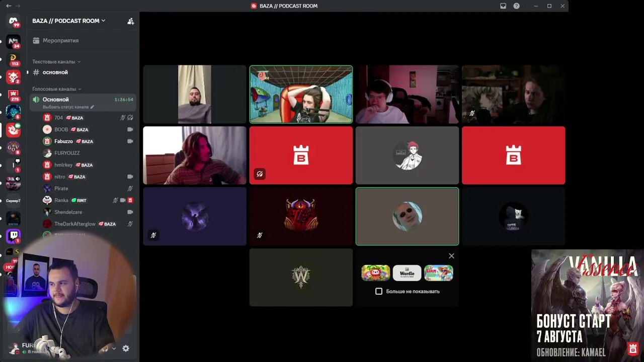
Task: Open the СерверТ server icon
Action: 13,201
